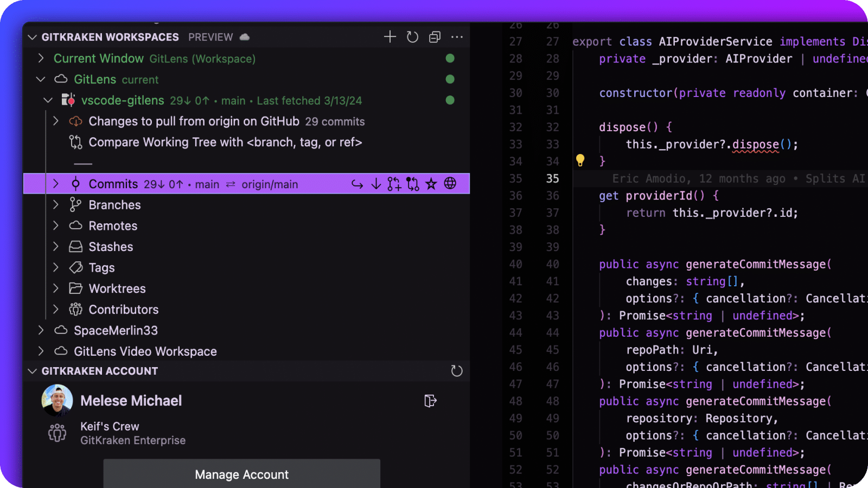Select the Stashes tree item
Screen dimensions: 868x488
point(111,246)
